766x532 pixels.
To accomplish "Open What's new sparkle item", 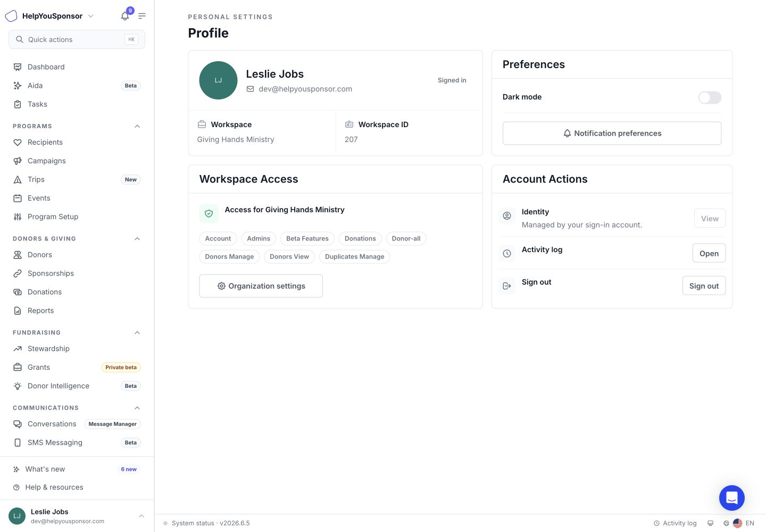I will pos(77,469).
